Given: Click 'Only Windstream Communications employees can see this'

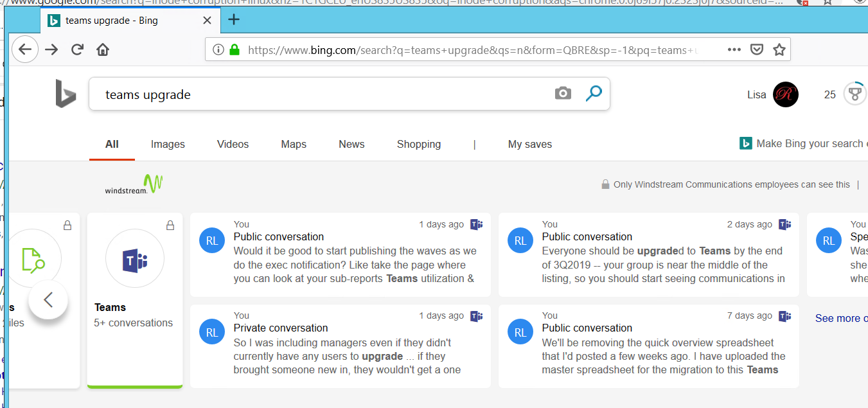Looking at the screenshot, I should tap(731, 184).
